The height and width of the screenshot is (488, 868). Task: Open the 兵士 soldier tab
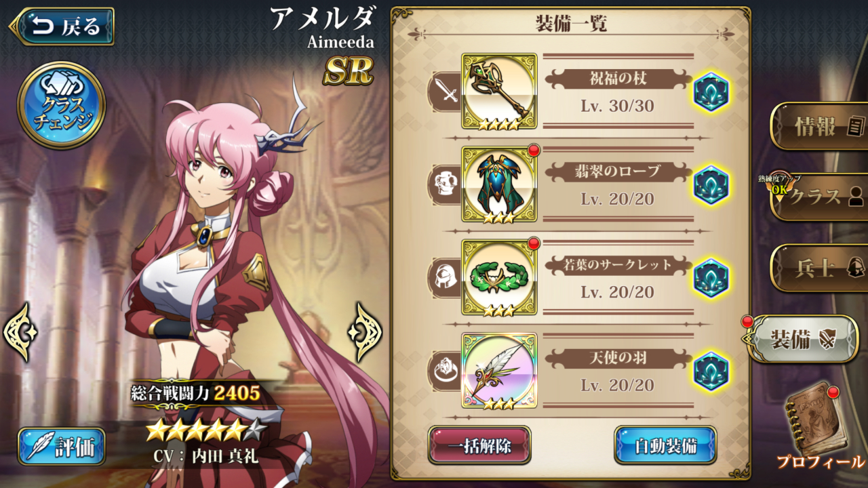[819, 268]
